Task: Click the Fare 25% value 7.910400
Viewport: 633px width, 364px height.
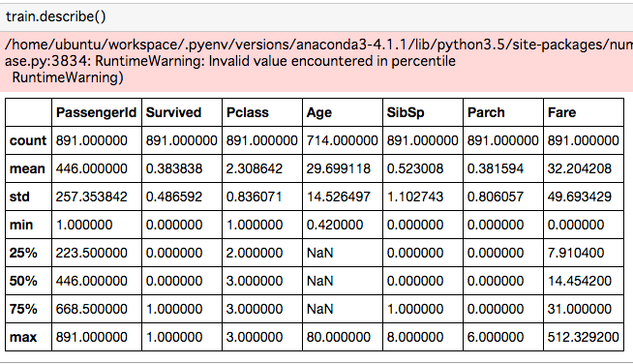Action: 576,253
